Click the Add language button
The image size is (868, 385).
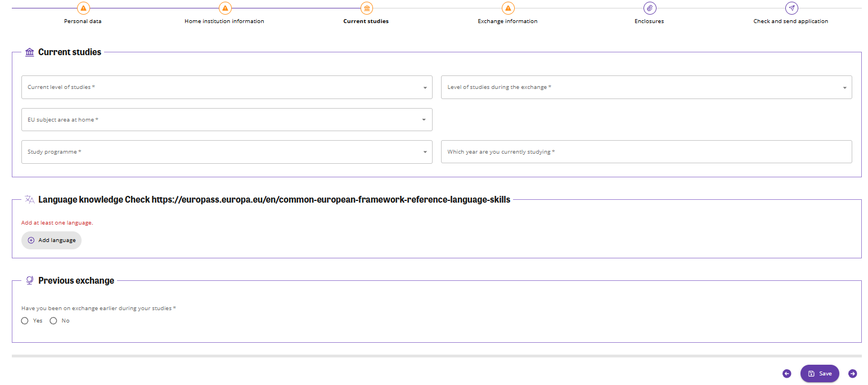(52, 240)
